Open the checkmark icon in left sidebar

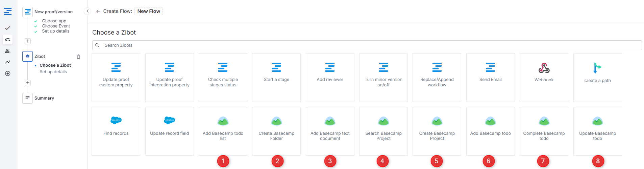(8, 28)
